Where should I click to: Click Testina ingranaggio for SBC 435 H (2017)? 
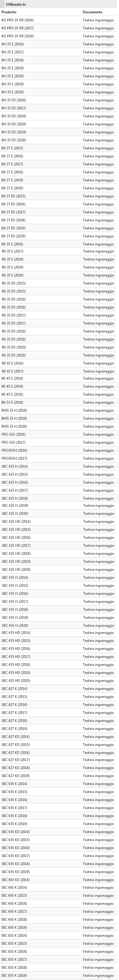tap(98, 601)
